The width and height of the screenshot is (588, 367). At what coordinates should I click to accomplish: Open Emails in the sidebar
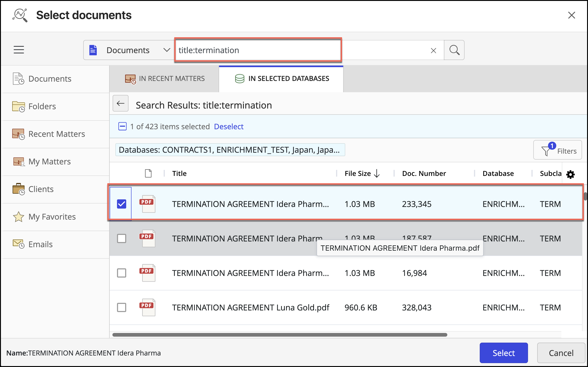[x=40, y=244]
